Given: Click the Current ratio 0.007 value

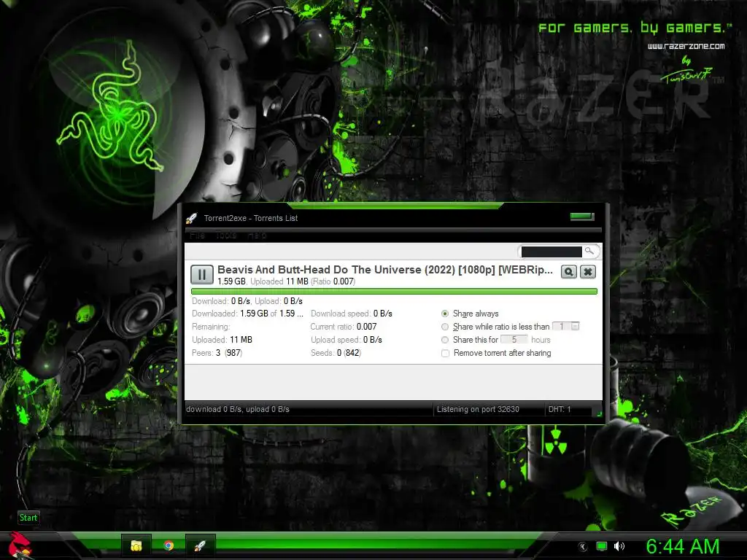Looking at the screenshot, I should point(366,327).
